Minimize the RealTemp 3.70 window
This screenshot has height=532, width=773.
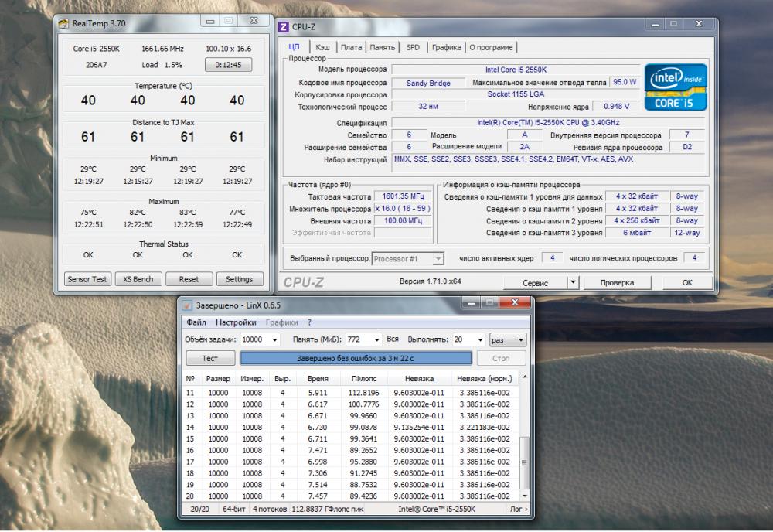tap(210, 21)
